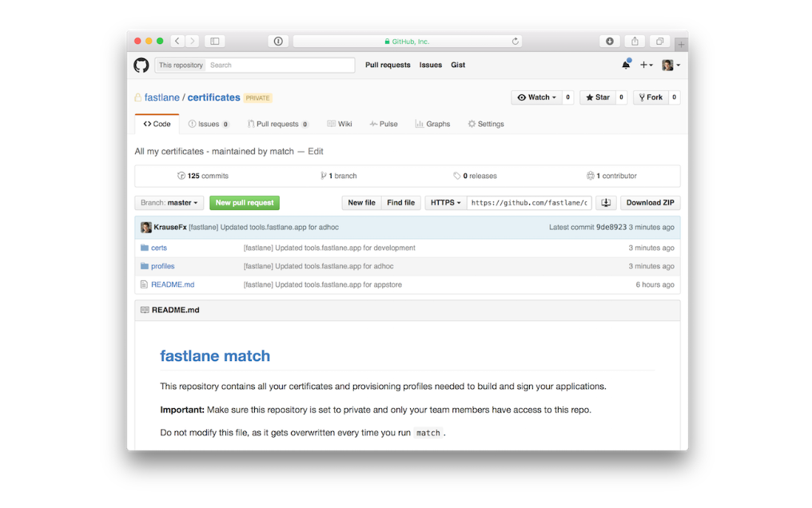This screenshot has height=508, width=812.
Task: Open the certs commit message for development
Action: [329, 248]
